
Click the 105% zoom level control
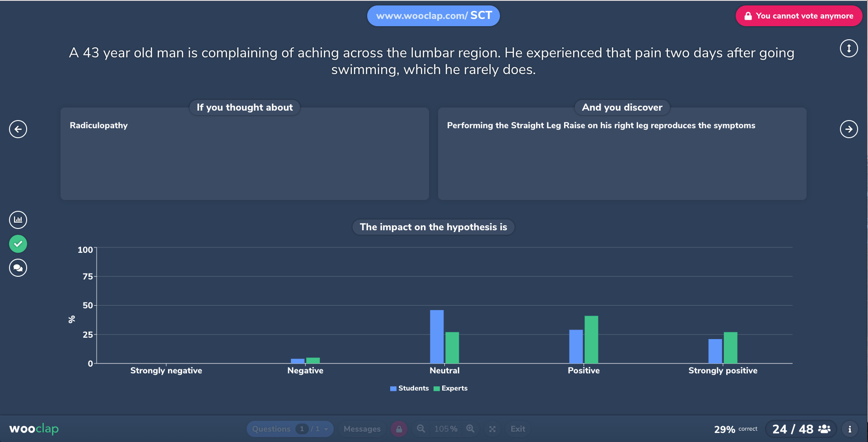pos(446,429)
